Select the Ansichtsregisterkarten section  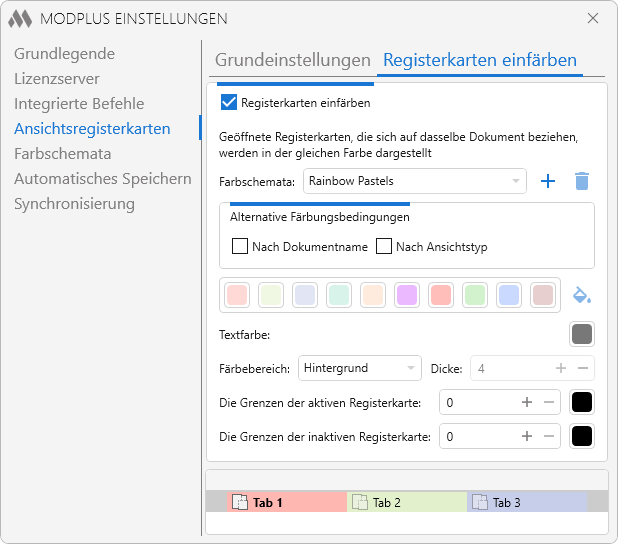pos(92,129)
